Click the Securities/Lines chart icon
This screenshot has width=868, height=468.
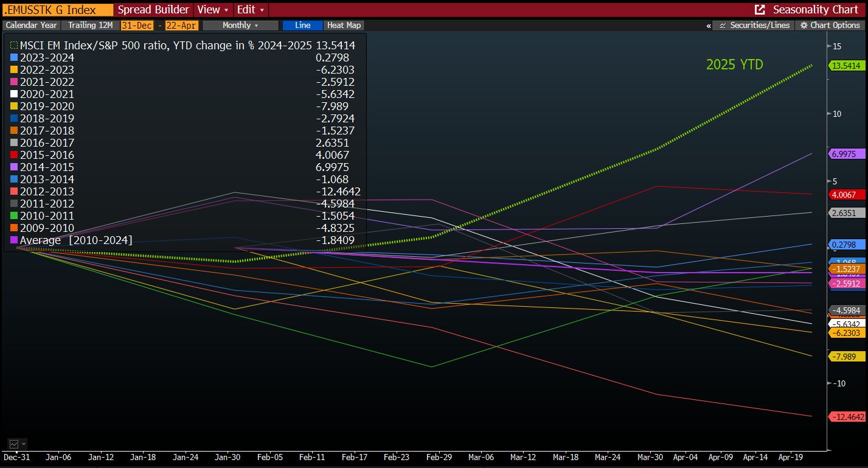[723, 26]
